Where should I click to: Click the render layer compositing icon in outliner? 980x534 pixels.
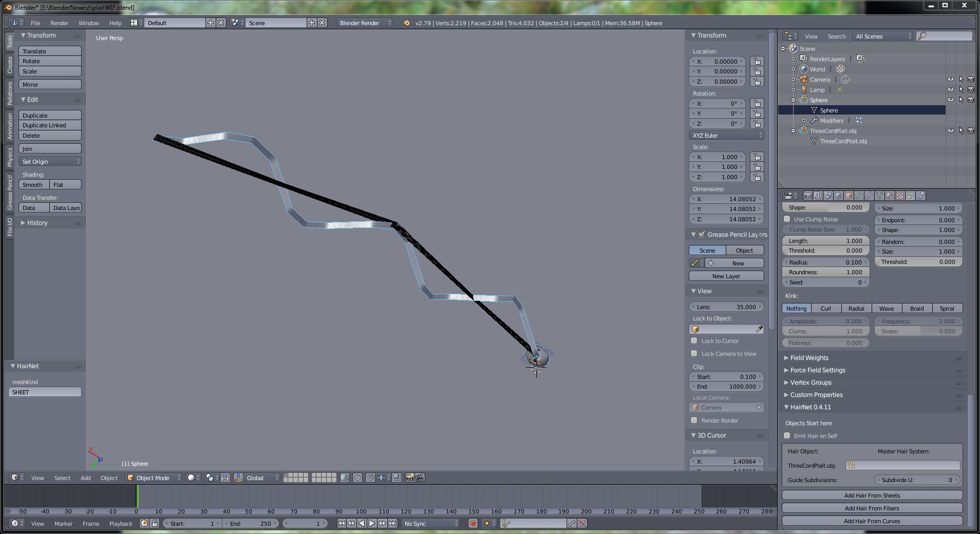click(x=860, y=59)
